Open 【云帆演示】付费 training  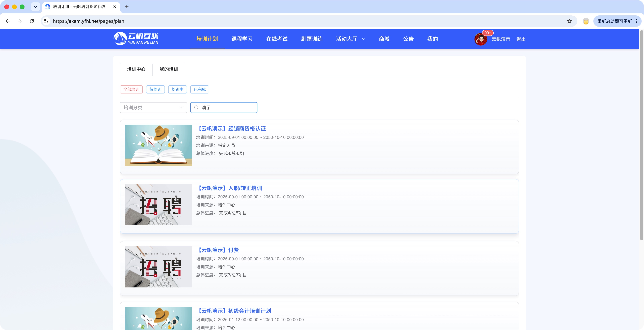point(218,250)
